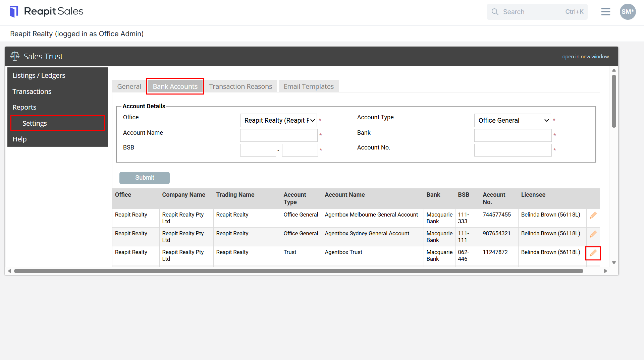
Task: Click the horizontal scrollbar of the panel
Action: 299,271
